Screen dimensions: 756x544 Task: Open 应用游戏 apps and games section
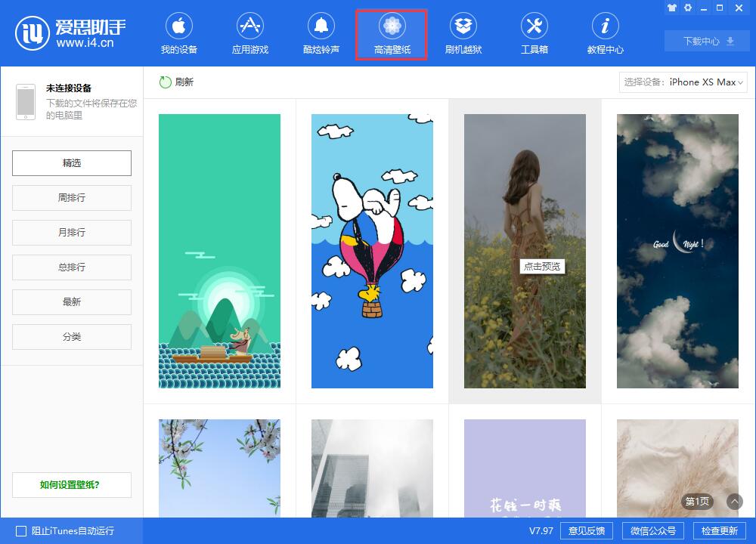click(x=249, y=27)
